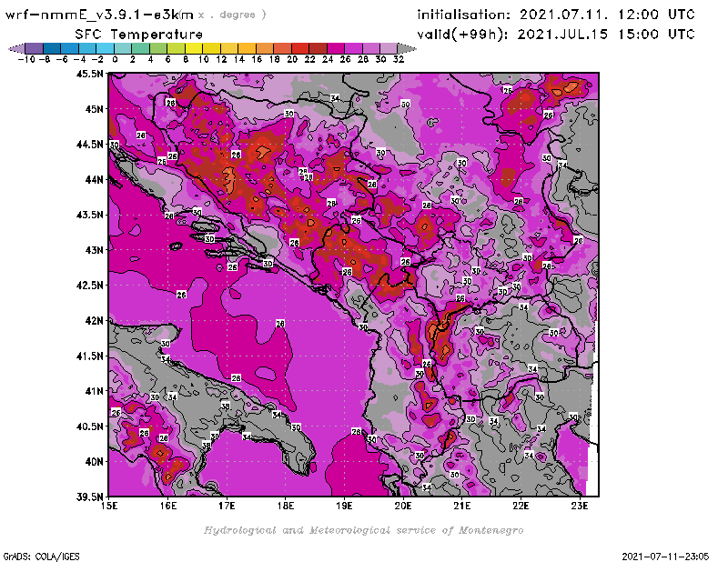Click the 45.5N latitude axis label
This screenshot has width=728, height=562.
(x=89, y=74)
